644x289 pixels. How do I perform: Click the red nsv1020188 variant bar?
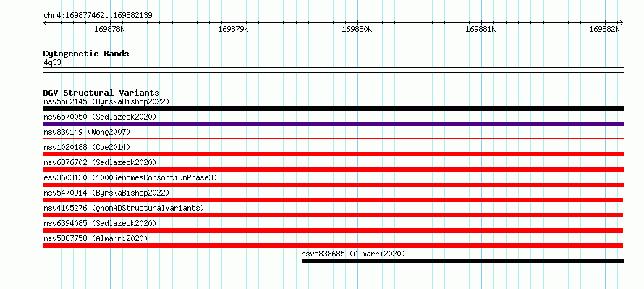[333, 154]
